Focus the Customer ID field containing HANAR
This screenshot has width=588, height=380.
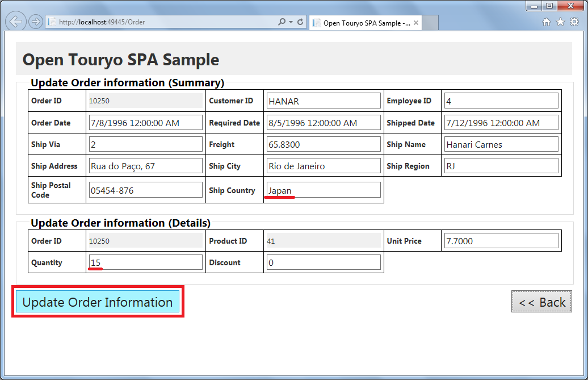324,101
